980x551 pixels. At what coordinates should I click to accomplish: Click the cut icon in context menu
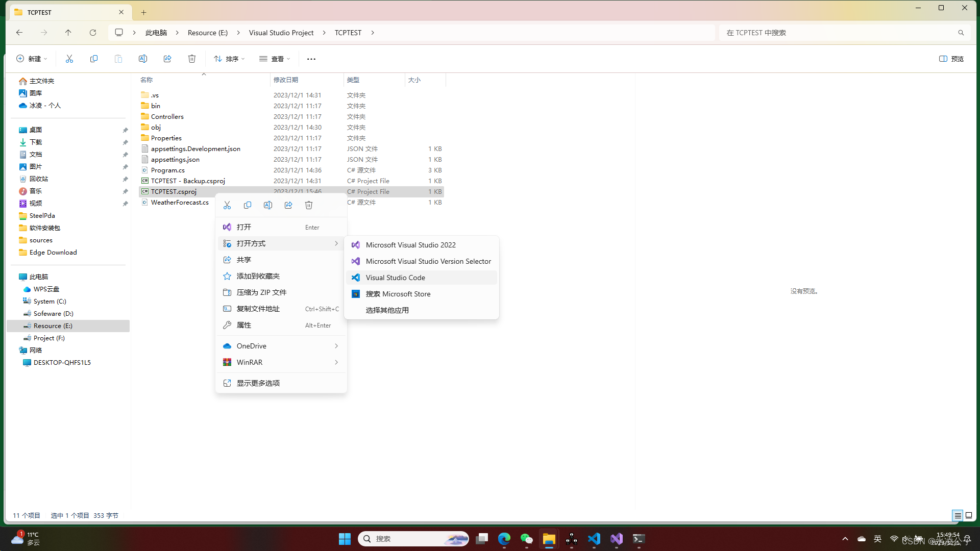(x=227, y=205)
